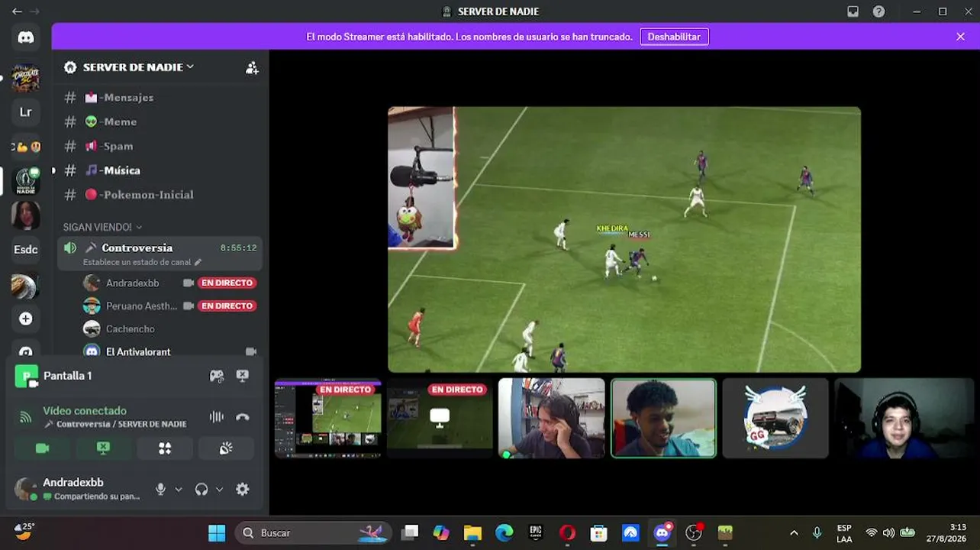Open the ESP LAA language switcher
The height and width of the screenshot is (550, 980).
coord(844,533)
